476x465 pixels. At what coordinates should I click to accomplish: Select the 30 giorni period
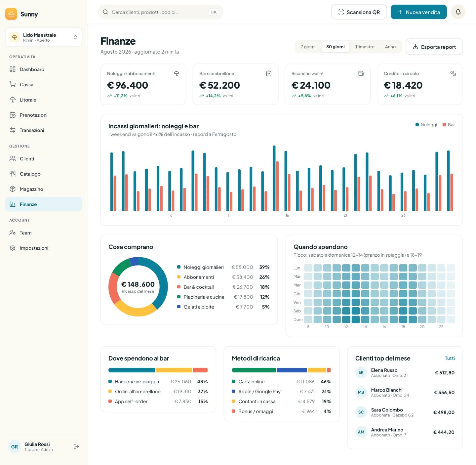tap(335, 47)
